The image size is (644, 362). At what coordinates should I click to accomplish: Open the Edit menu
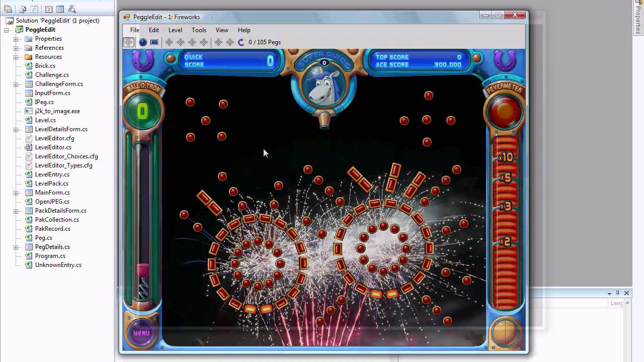pos(154,30)
